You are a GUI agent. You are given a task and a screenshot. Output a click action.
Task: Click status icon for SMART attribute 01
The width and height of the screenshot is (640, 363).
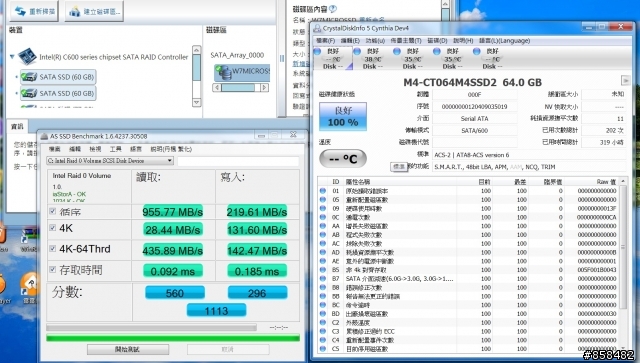(323, 191)
